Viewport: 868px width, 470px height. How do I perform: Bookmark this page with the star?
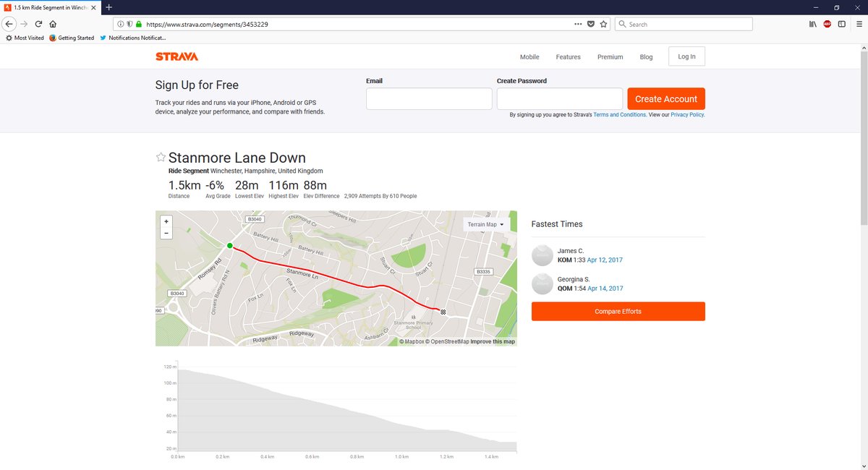(x=604, y=24)
